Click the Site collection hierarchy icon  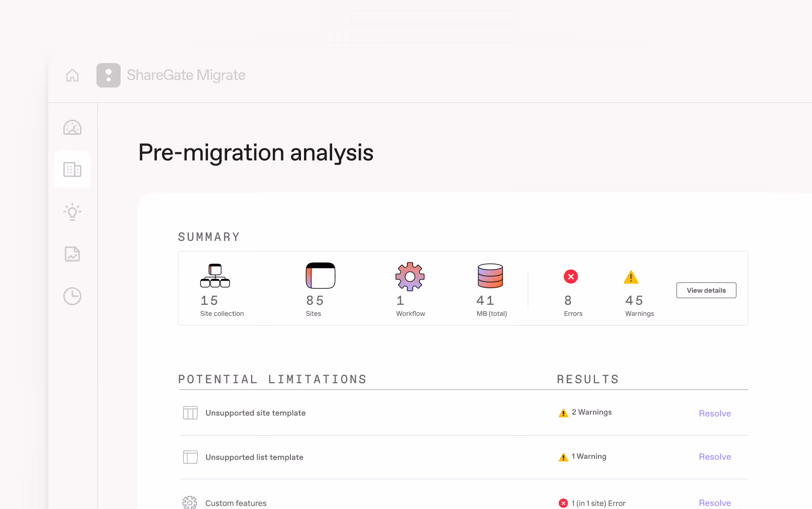[x=215, y=276]
